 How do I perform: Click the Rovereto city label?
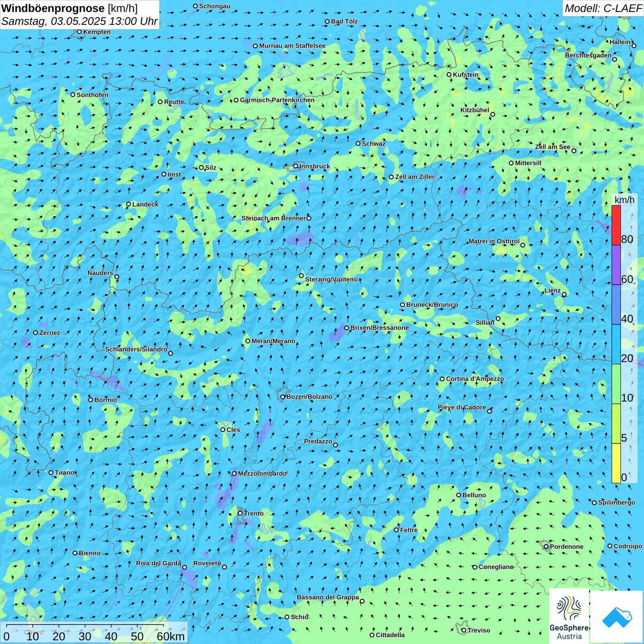(x=207, y=563)
